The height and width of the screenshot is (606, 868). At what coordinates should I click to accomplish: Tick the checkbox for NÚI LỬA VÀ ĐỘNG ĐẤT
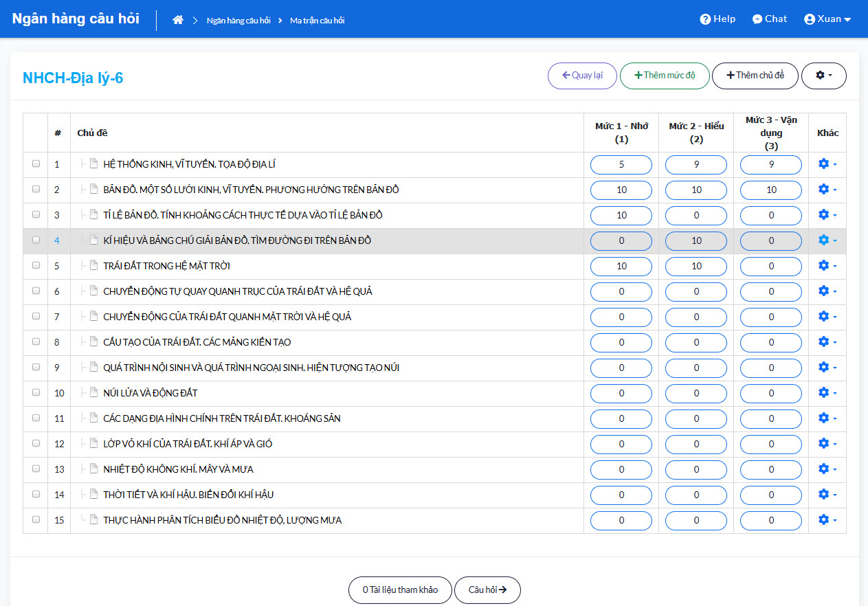point(36,393)
